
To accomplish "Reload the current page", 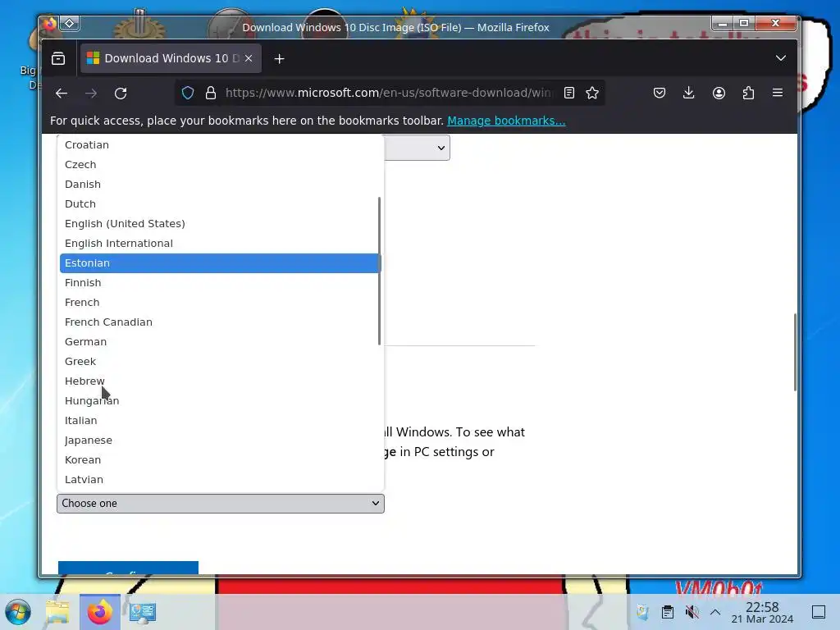I will click(121, 94).
